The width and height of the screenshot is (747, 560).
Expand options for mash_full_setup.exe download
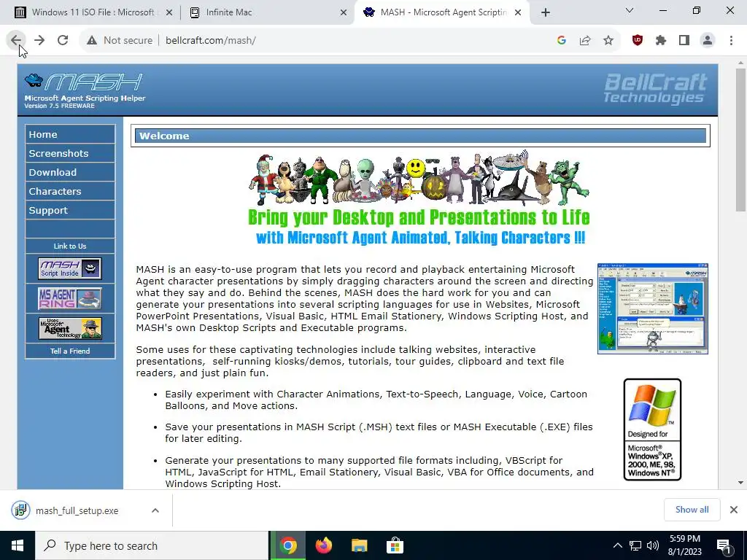[155, 510]
